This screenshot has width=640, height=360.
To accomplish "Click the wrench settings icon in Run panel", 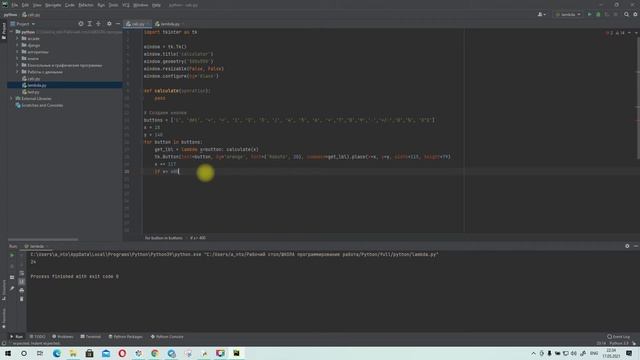I will (x=12, y=288).
